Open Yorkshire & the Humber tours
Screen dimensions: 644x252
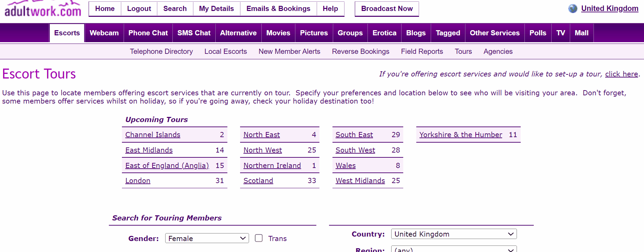click(x=461, y=135)
